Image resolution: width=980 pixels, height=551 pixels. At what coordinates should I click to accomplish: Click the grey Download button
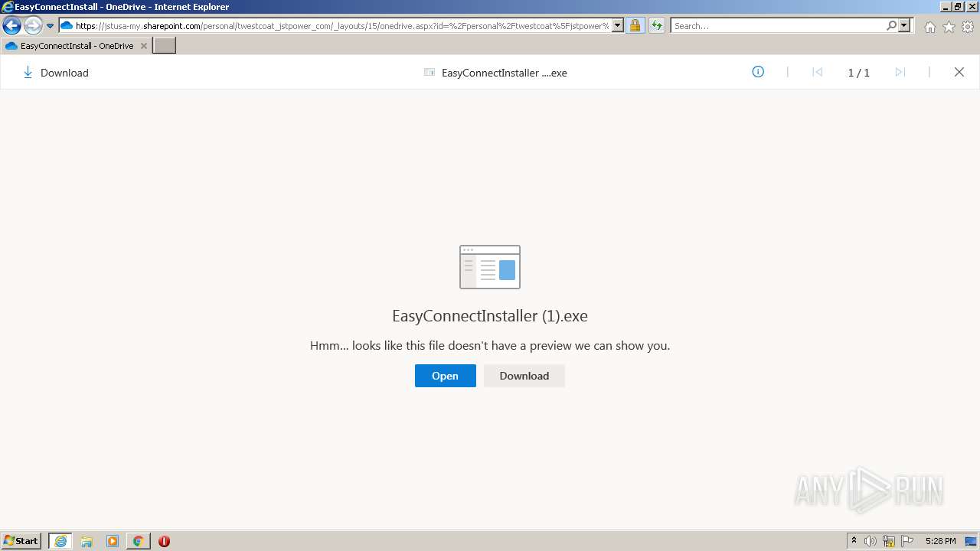[524, 376]
